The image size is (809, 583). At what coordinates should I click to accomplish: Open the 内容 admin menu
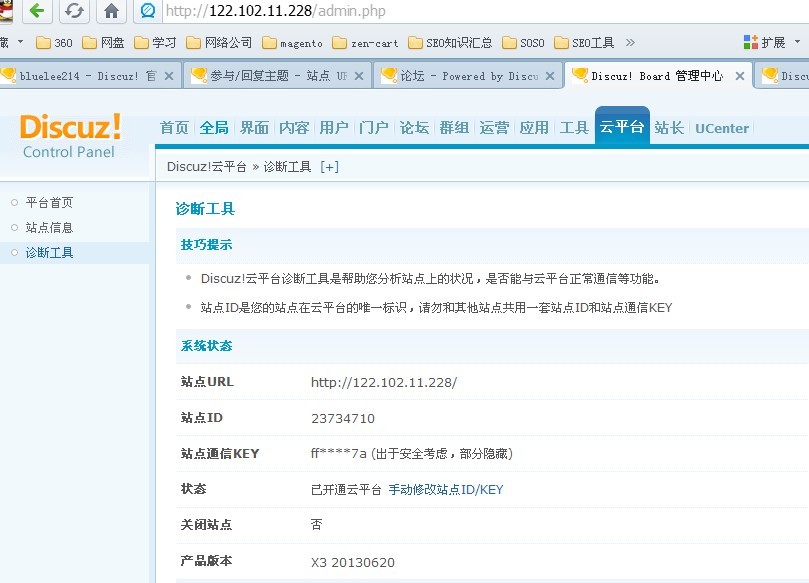click(x=294, y=127)
